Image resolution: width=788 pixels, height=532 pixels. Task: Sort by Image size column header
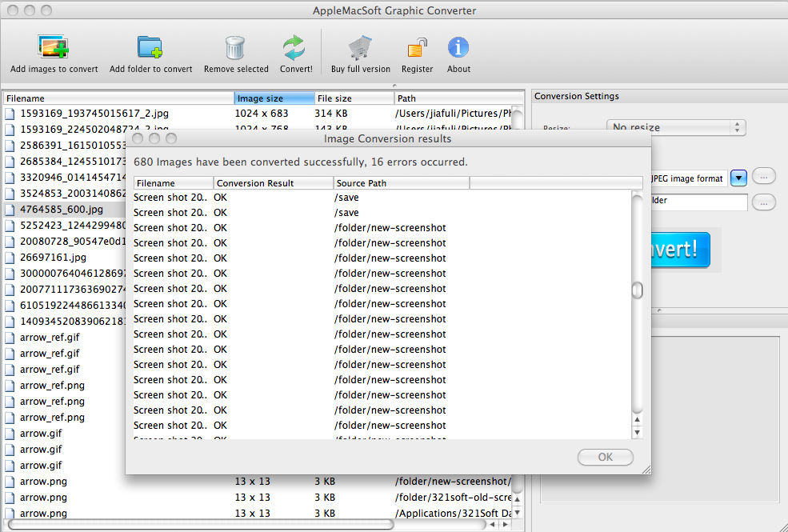[x=274, y=98]
